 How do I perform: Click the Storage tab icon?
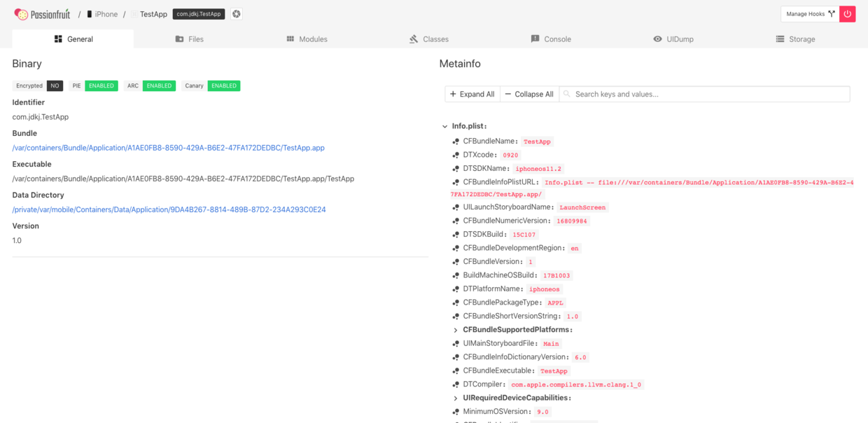tap(780, 39)
